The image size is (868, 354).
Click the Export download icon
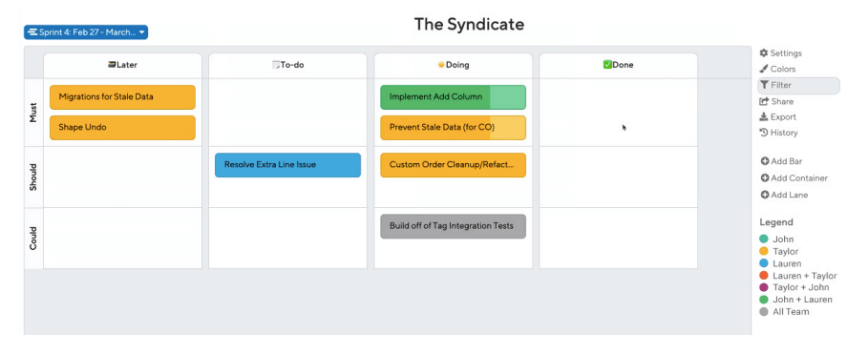click(764, 116)
